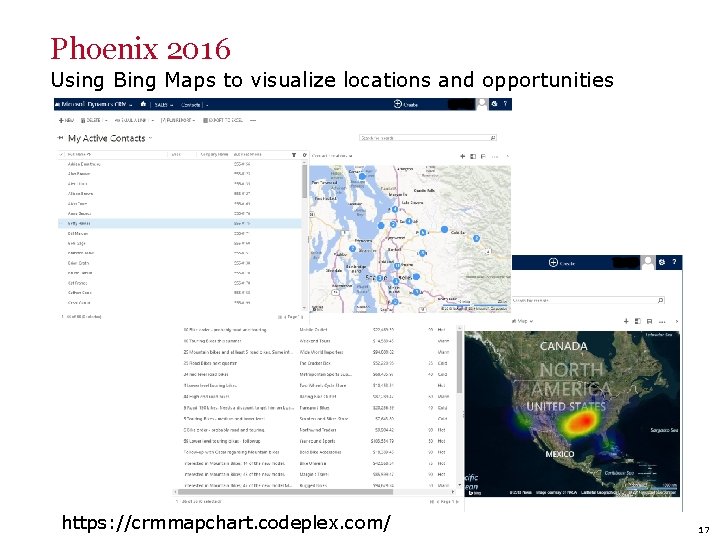Click the search magnifier in the contacts search box
Image resolution: width=720 pixels, height=540 pixels.
[x=493, y=138]
